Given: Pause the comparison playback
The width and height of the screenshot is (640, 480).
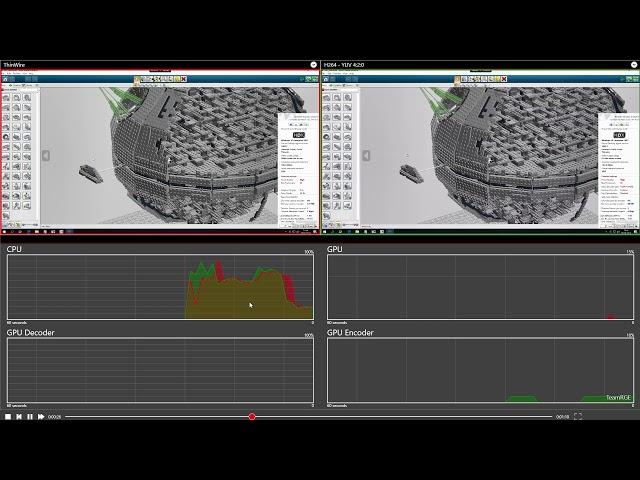Looking at the screenshot, I should 30,416.
